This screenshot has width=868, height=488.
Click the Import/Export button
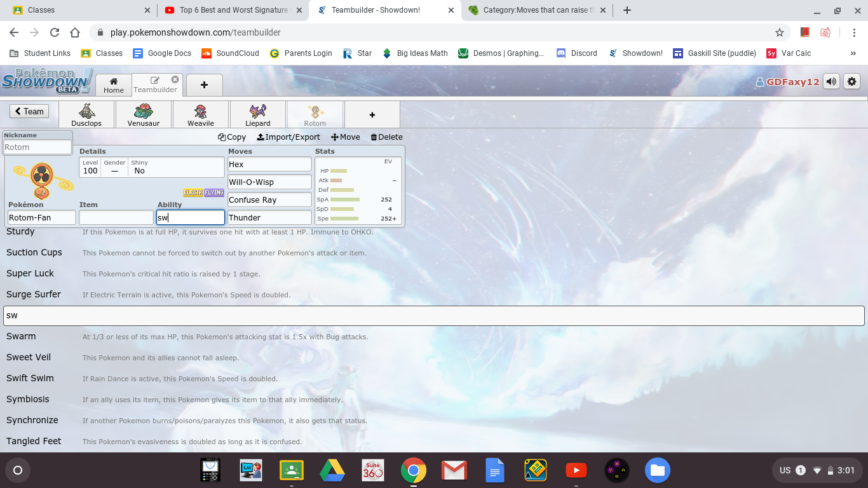pyautogui.click(x=288, y=137)
